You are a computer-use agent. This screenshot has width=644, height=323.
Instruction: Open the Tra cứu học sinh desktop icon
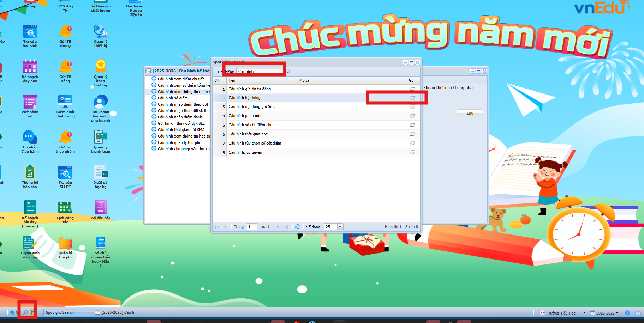tap(30, 36)
